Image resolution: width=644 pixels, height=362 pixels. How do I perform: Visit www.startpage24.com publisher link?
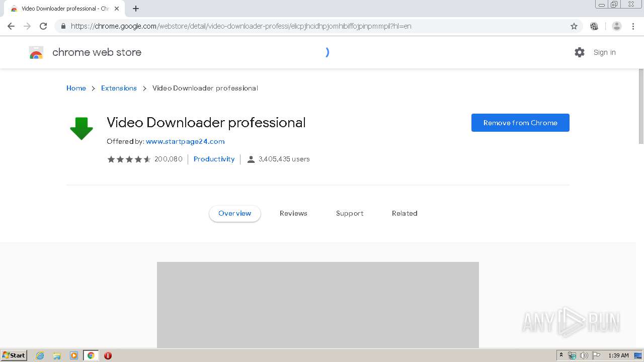(185, 141)
